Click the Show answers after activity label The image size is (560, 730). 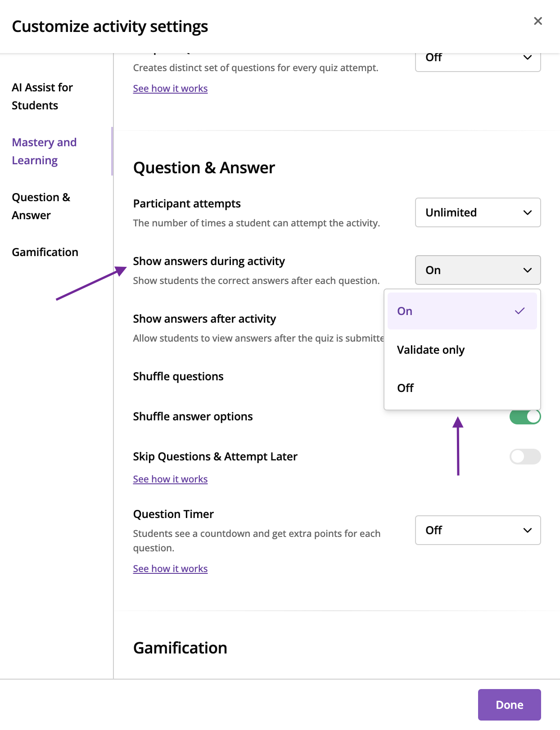click(204, 319)
